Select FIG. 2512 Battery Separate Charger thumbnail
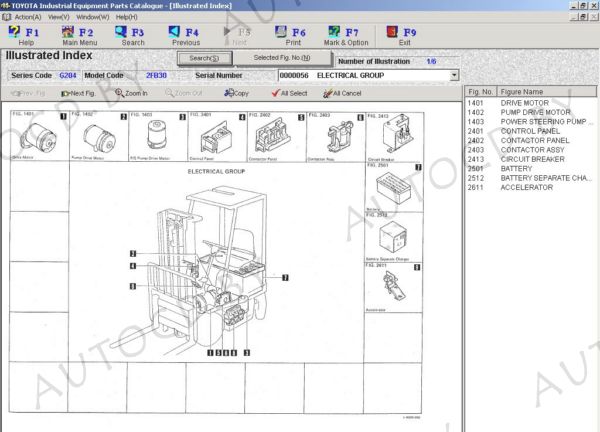The width and height of the screenshot is (600, 432). coord(394,237)
